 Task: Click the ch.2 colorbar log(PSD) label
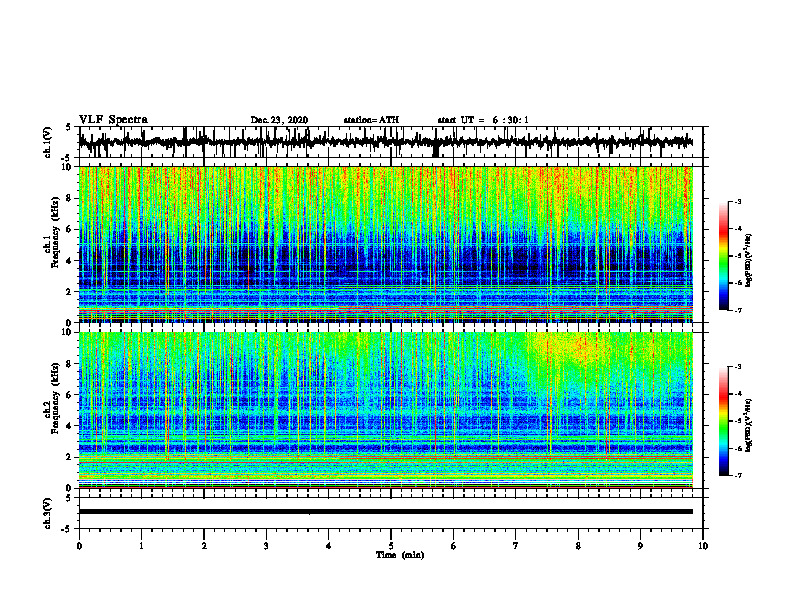coord(750,425)
